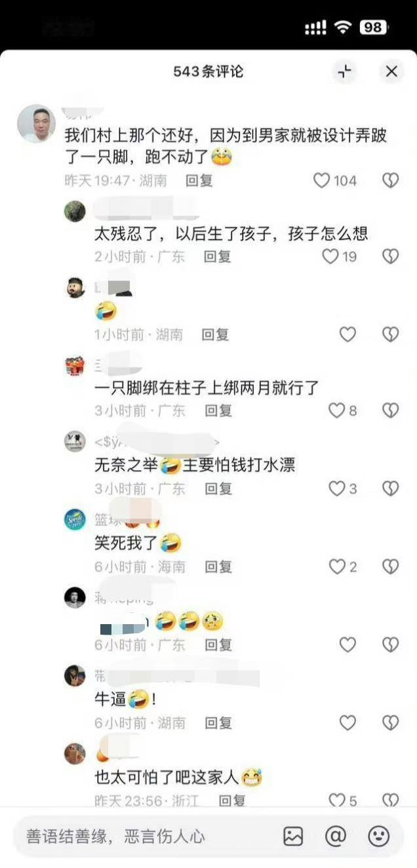Open the image picker in comment bar
The image size is (417, 868).
(293, 836)
